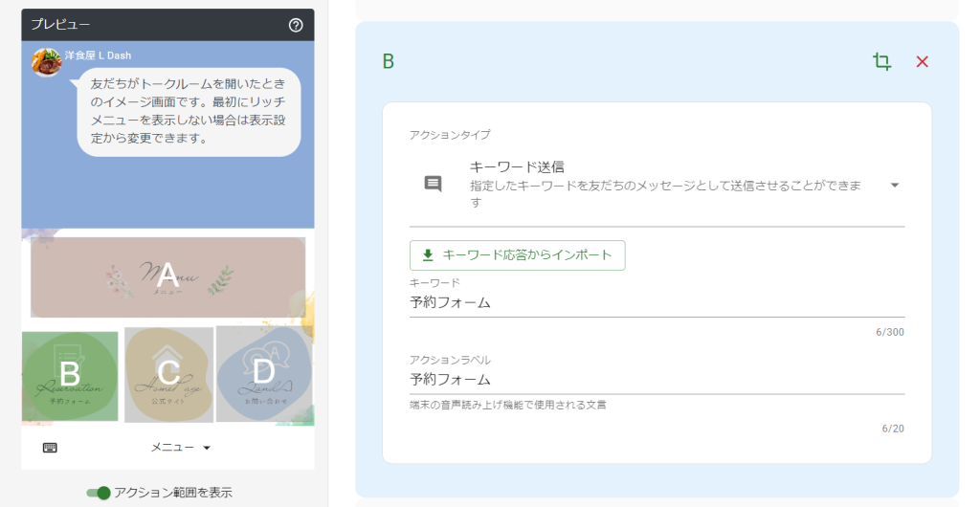
Task: Click the 洋食屋 L Dash profile avatar
Action: point(46,62)
